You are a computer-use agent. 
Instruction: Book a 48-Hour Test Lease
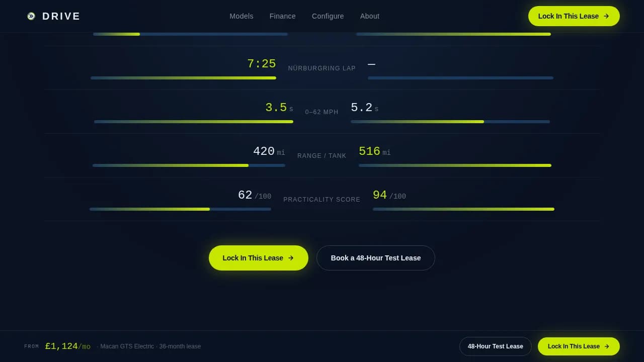[375, 258]
